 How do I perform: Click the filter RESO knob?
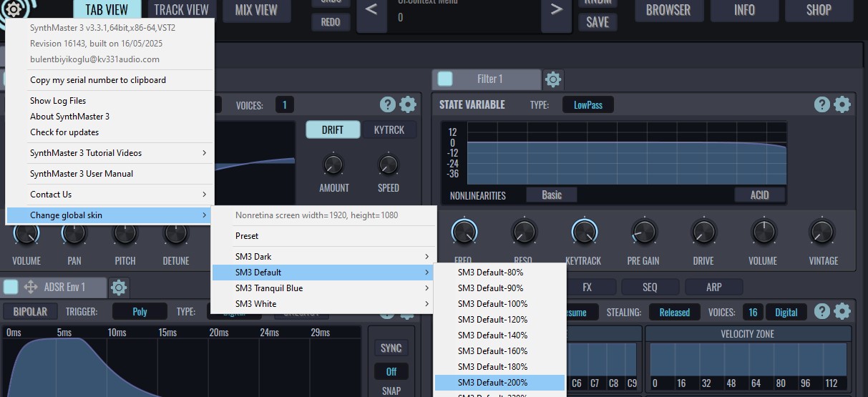click(524, 232)
